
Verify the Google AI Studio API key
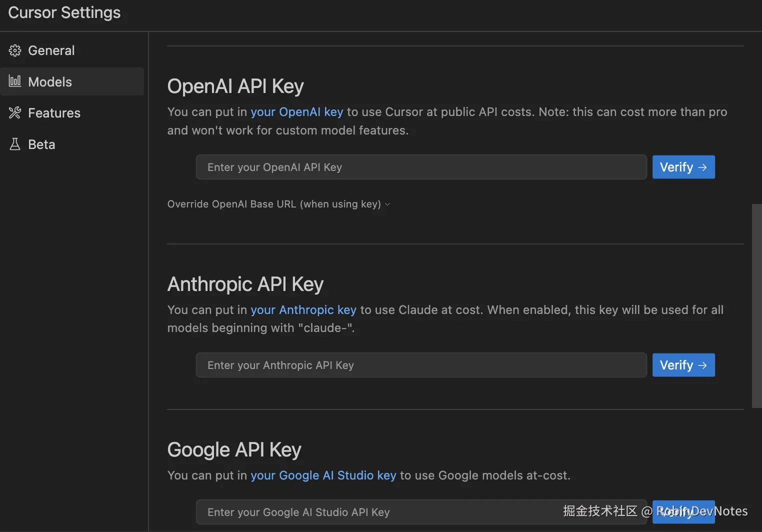pyautogui.click(x=683, y=512)
